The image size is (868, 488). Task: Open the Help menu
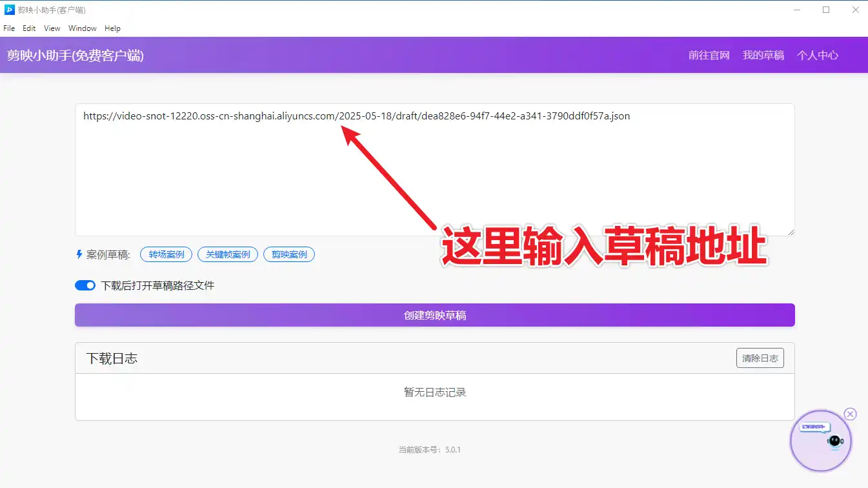tap(112, 28)
